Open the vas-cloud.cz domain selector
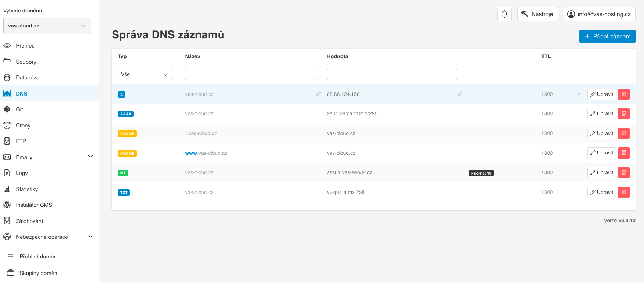 (x=47, y=26)
